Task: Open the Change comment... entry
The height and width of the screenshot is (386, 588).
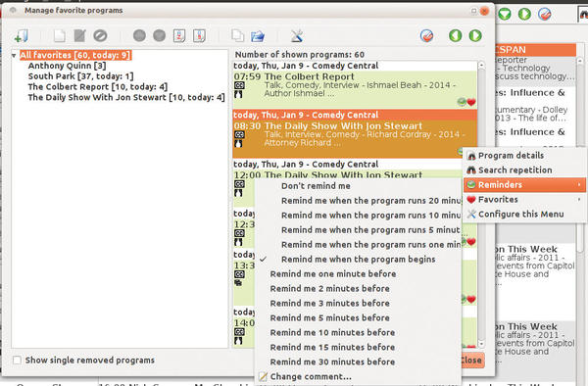Action: click(358, 376)
